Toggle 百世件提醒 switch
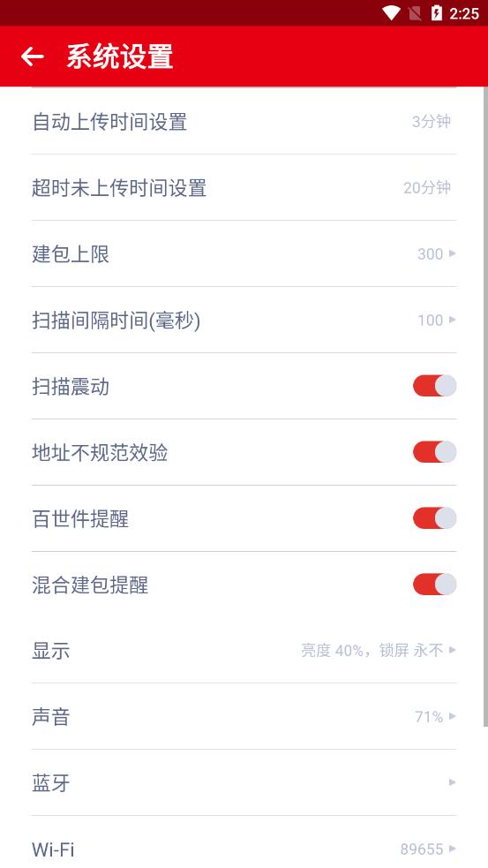 click(434, 518)
